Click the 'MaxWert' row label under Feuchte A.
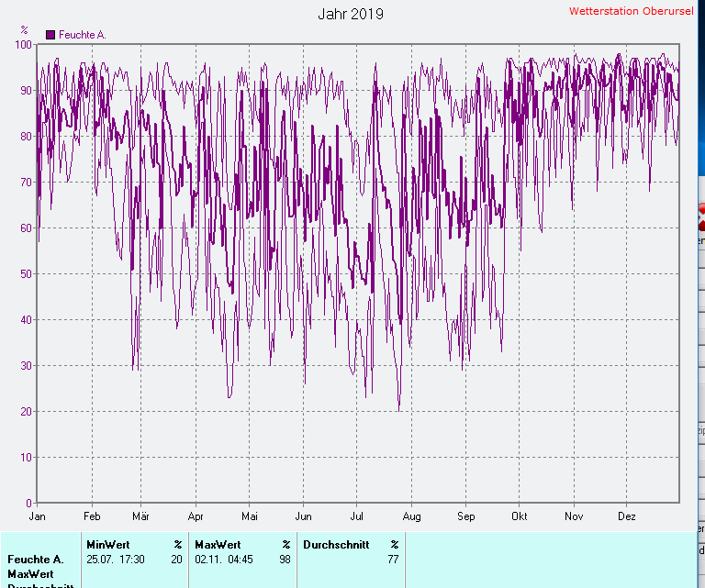The height and width of the screenshot is (588, 705). pos(30,574)
